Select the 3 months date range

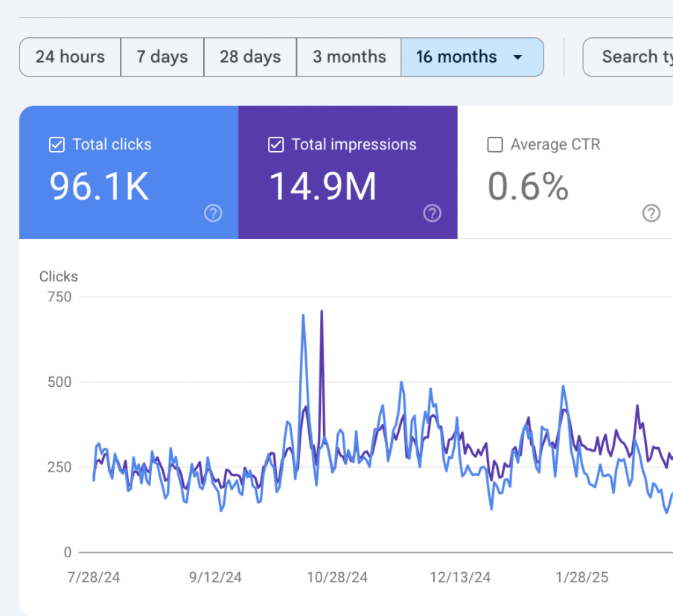[349, 57]
